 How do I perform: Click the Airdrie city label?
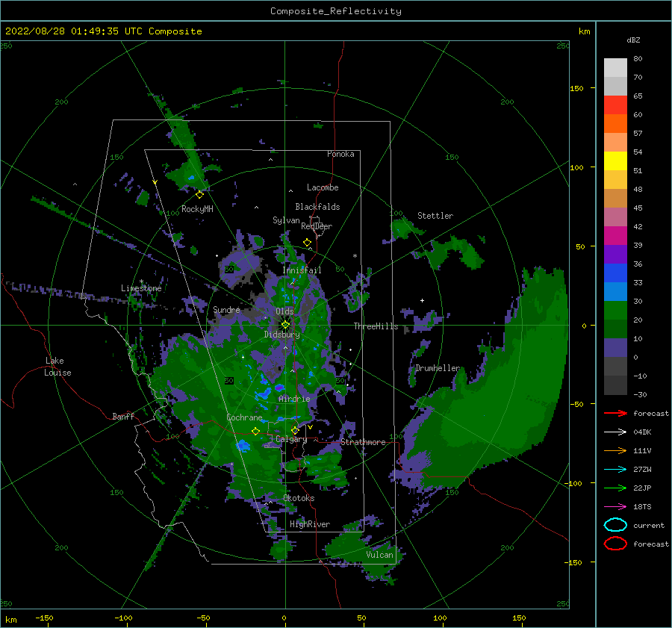(294, 399)
